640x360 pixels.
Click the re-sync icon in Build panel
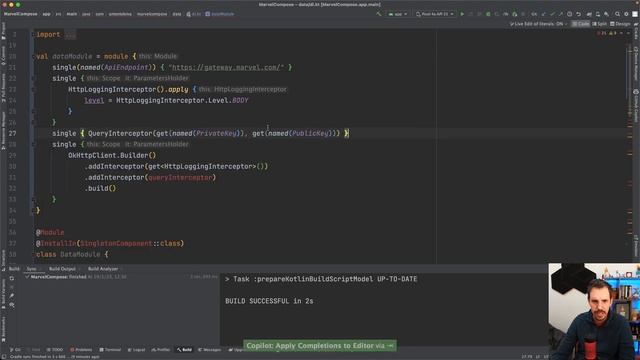click(x=12, y=278)
